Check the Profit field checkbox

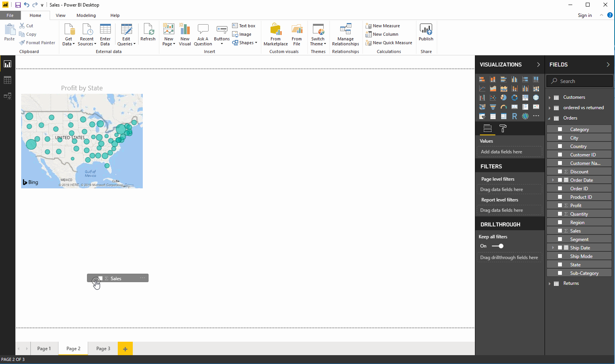pos(560,205)
